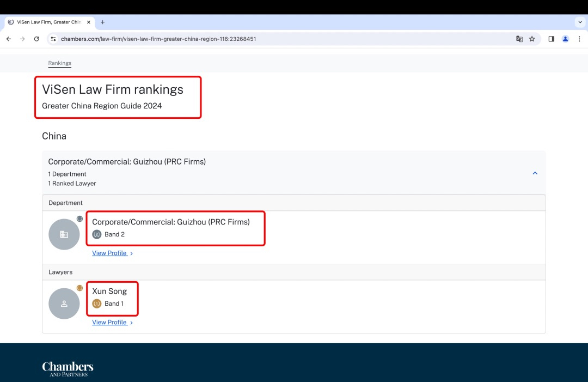The width and height of the screenshot is (588, 382).
Task: Open the browser profile avatar
Action: [565, 39]
